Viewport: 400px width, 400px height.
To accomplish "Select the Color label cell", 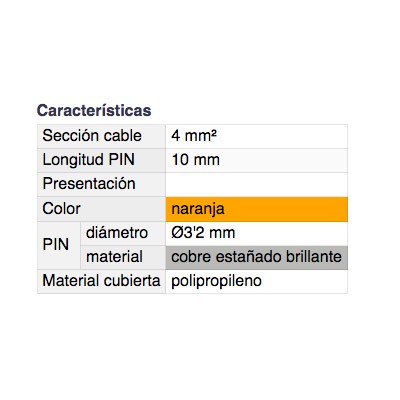I will tap(101, 209).
